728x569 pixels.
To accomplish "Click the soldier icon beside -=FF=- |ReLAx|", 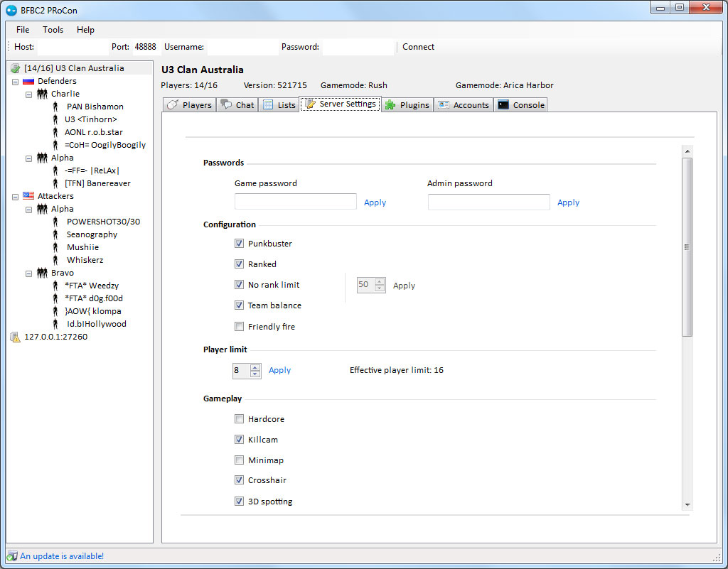I will 55,170.
